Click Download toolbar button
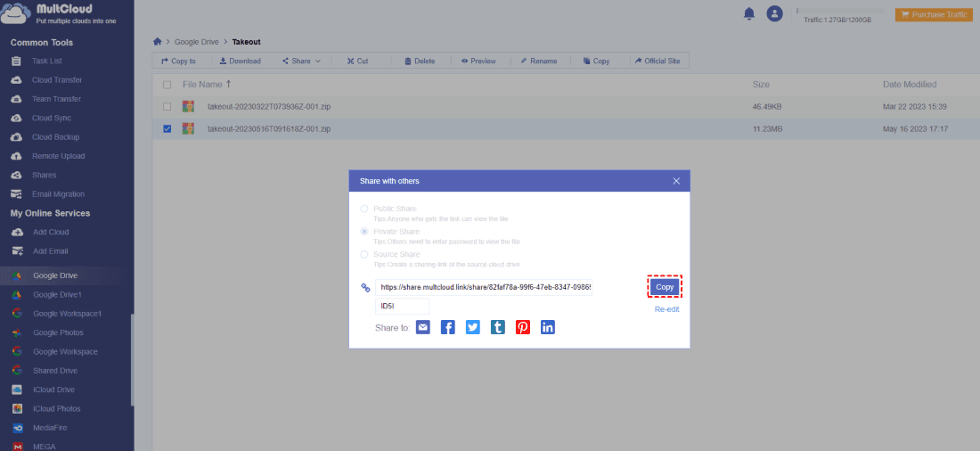The height and width of the screenshot is (451, 980). click(240, 61)
